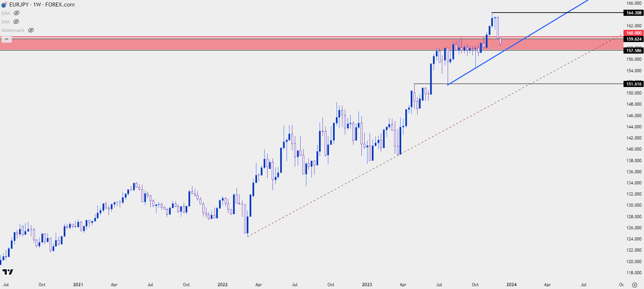The height and width of the screenshot is (289, 644).
Task: Collapse the indicator legend chevron
Action: point(6,39)
